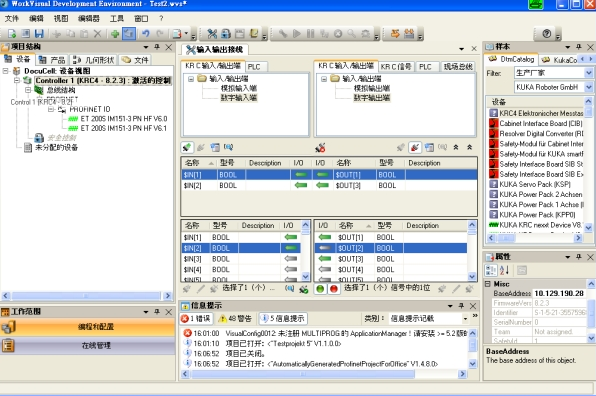The image size is (596, 396).
Task: Select the $IN[3] row in input list
Action: (x=241, y=259)
